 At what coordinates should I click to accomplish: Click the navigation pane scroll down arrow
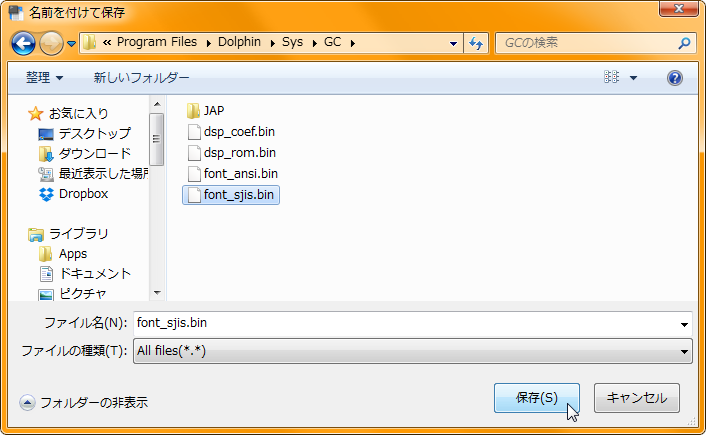coord(157,293)
